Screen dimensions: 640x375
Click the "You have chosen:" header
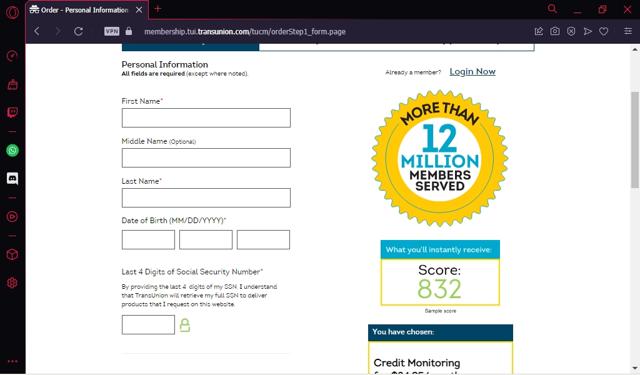point(440,332)
